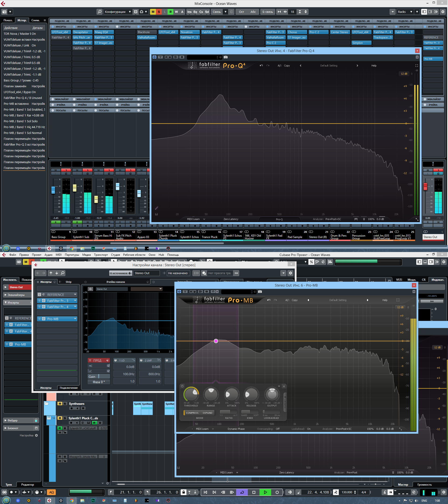Click Help in Pro-Q 4 header

[374, 66]
